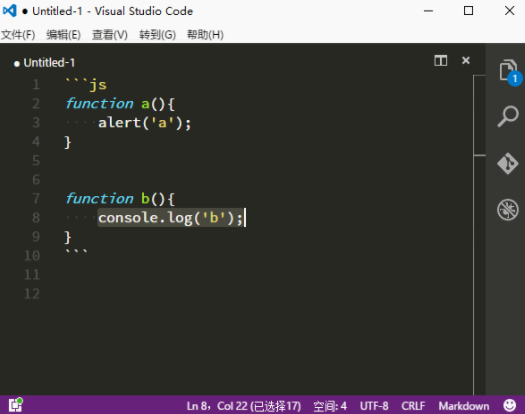Maximize the VS Code window
The height and width of the screenshot is (414, 525).
click(x=468, y=11)
